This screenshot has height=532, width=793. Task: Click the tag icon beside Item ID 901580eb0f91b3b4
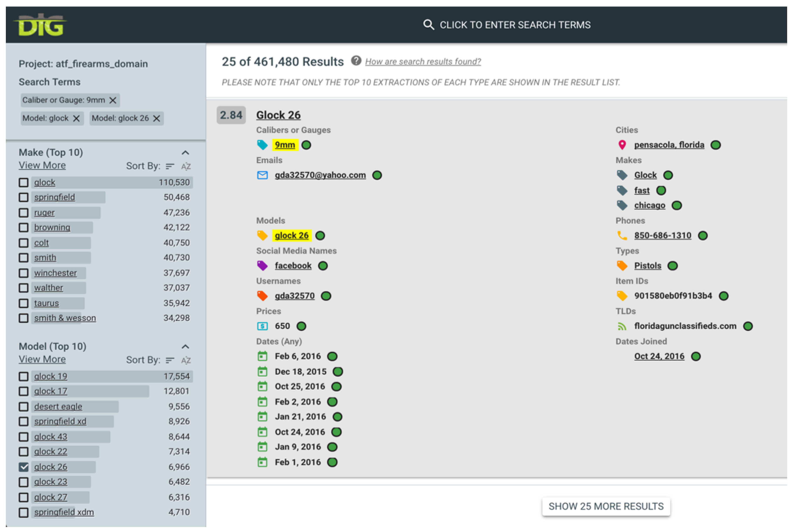click(x=622, y=296)
